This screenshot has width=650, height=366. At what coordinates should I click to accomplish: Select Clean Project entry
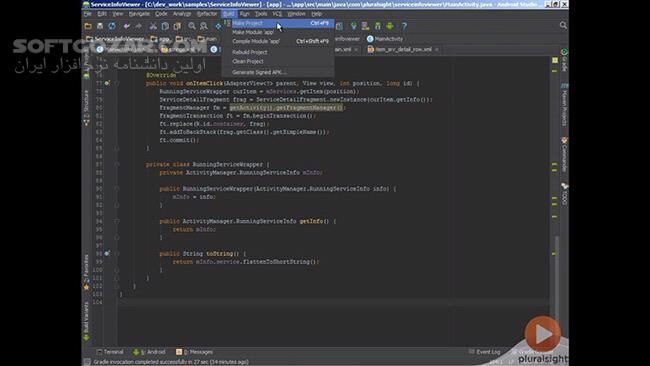278,61
